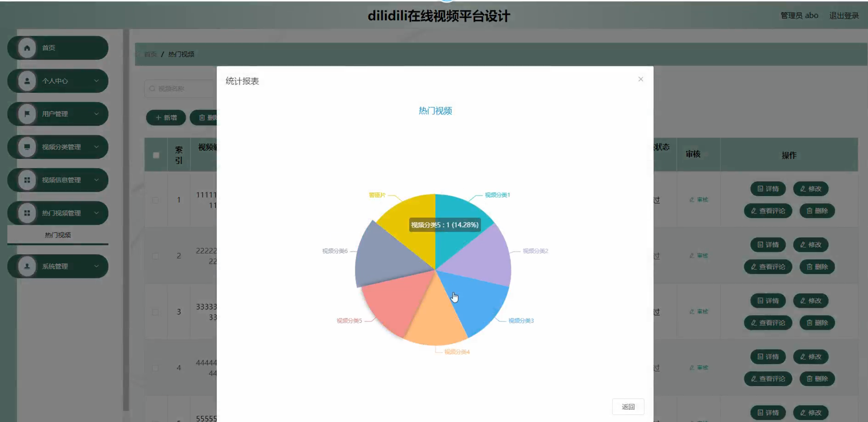This screenshot has height=422, width=868.
Task: Click the user avatar icon beside 个人中心
Action: (x=27, y=81)
